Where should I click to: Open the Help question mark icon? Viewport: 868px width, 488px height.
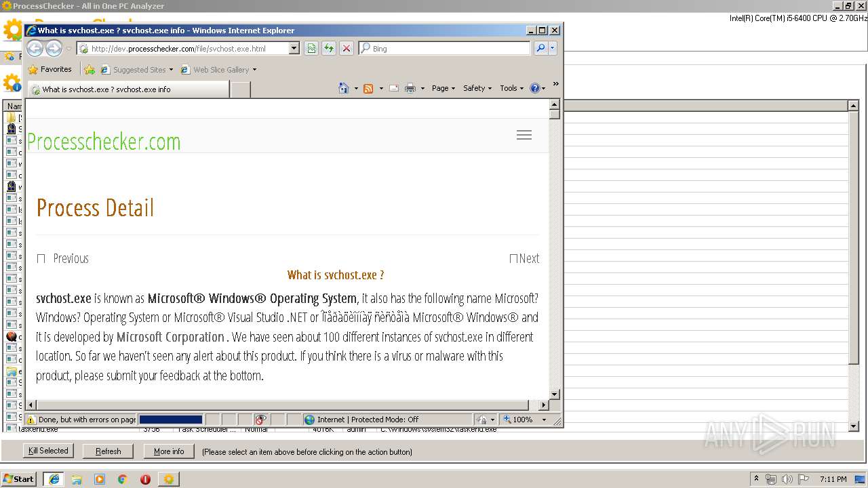tap(534, 88)
